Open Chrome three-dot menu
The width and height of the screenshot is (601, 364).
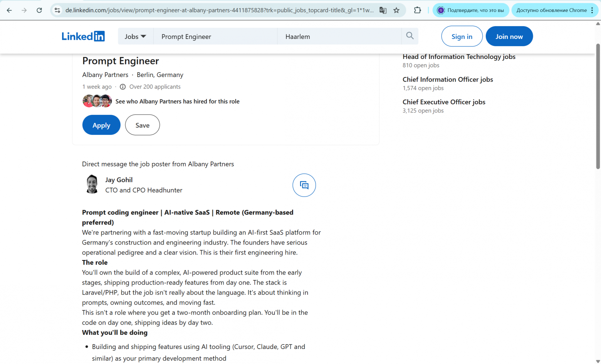point(592,10)
